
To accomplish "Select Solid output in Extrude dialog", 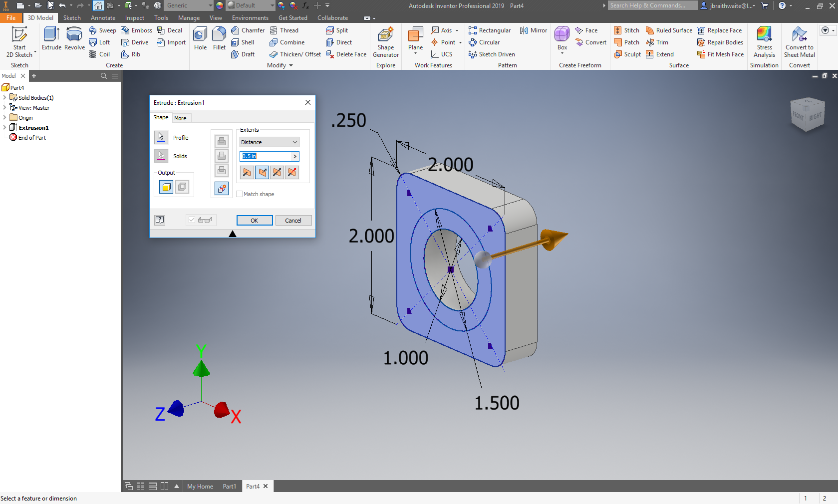I will (166, 187).
